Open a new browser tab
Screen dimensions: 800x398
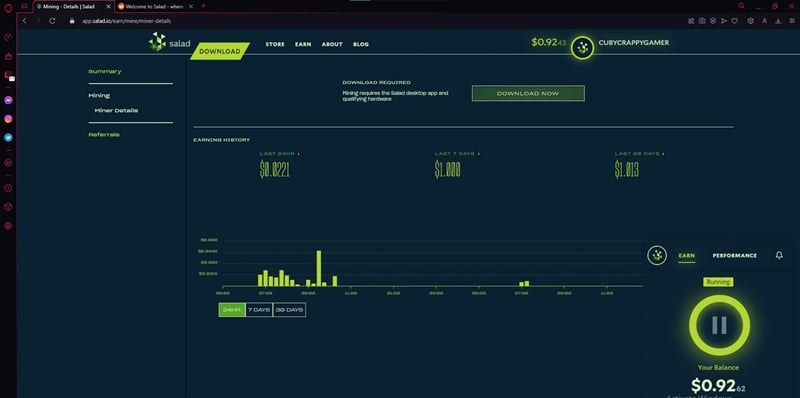tap(204, 6)
